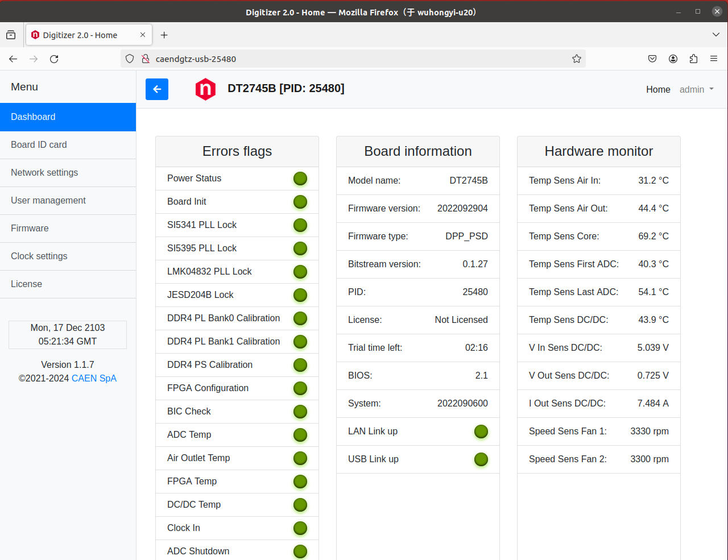The height and width of the screenshot is (560, 728).
Task: Open the License menu item
Action: 68,284
